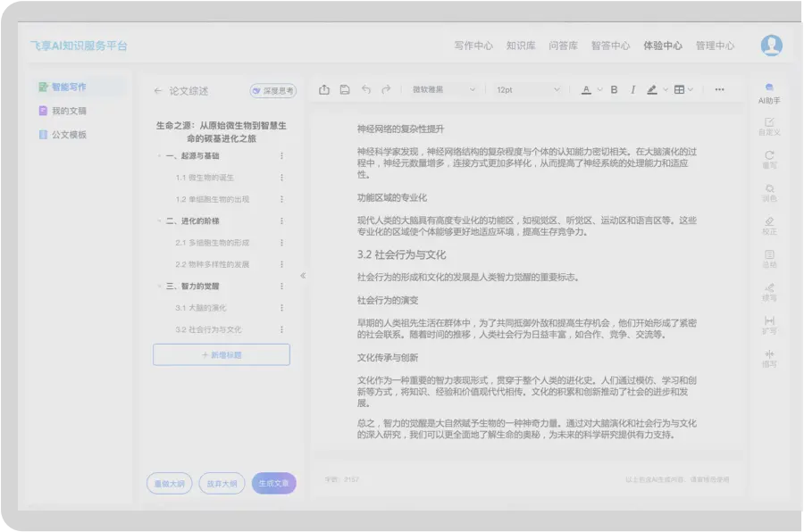Apply text highlight color pen
Screen dimensions: 804x532
coord(652,89)
